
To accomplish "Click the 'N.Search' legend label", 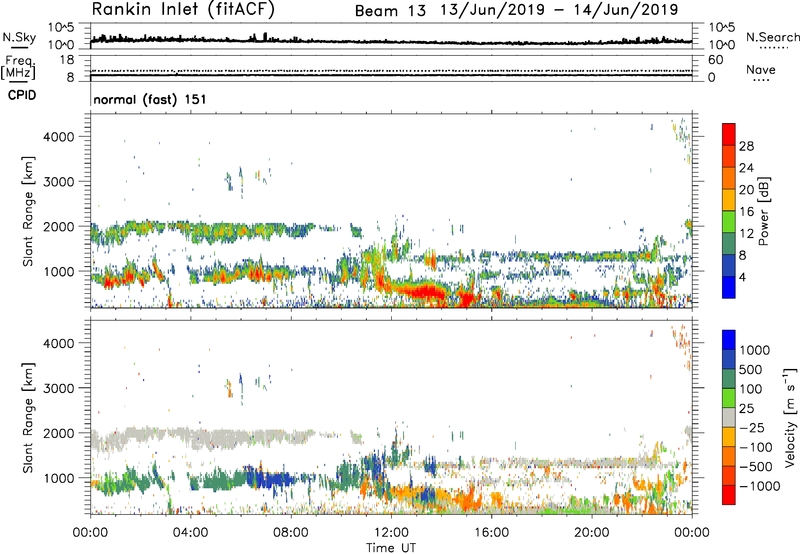I will coord(772,37).
